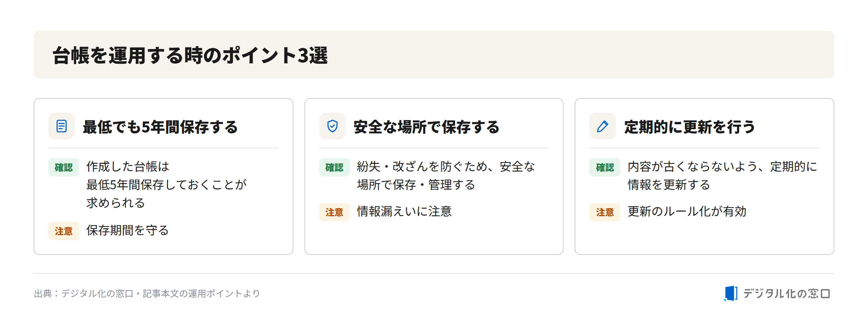Screen dimensions: 868x334
Task: Select the green 確認 badge in first card
Action: point(64,167)
